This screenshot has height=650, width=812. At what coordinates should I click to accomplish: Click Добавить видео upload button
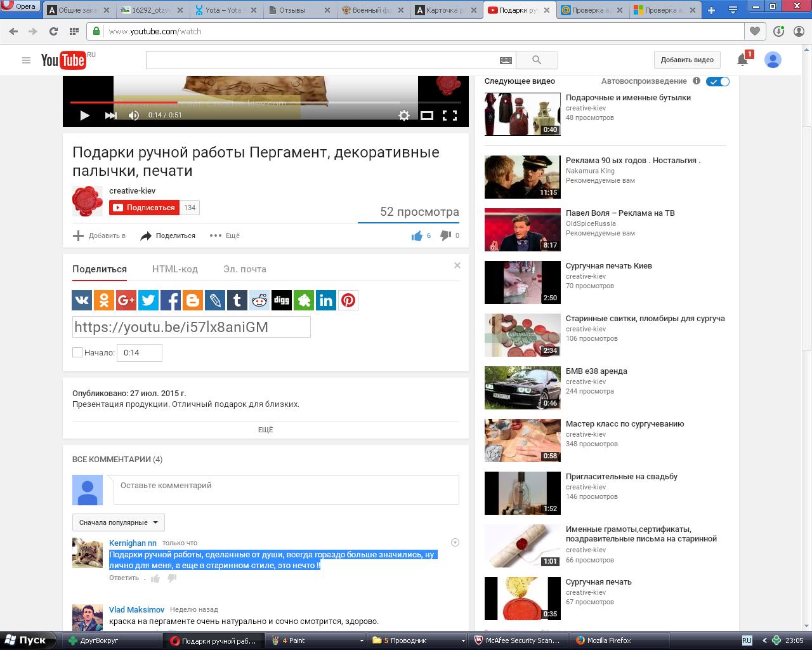(687, 60)
